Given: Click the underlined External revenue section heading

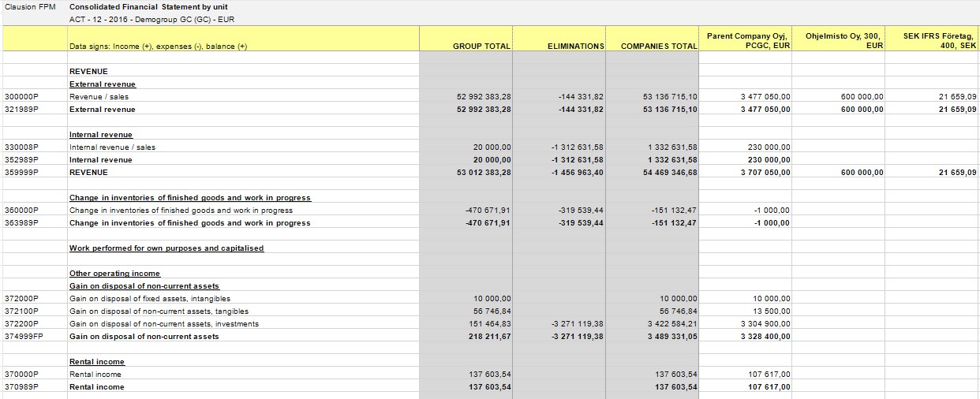Looking at the screenshot, I should [x=103, y=84].
